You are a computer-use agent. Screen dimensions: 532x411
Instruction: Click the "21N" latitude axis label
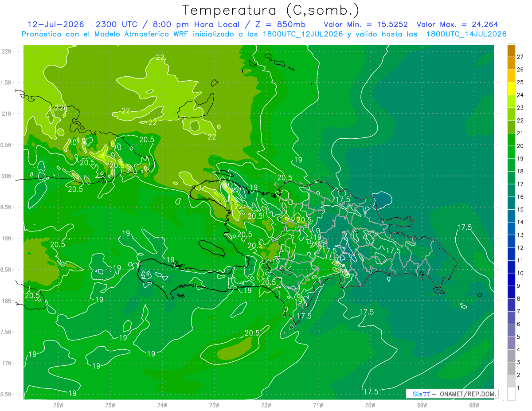click(7, 114)
